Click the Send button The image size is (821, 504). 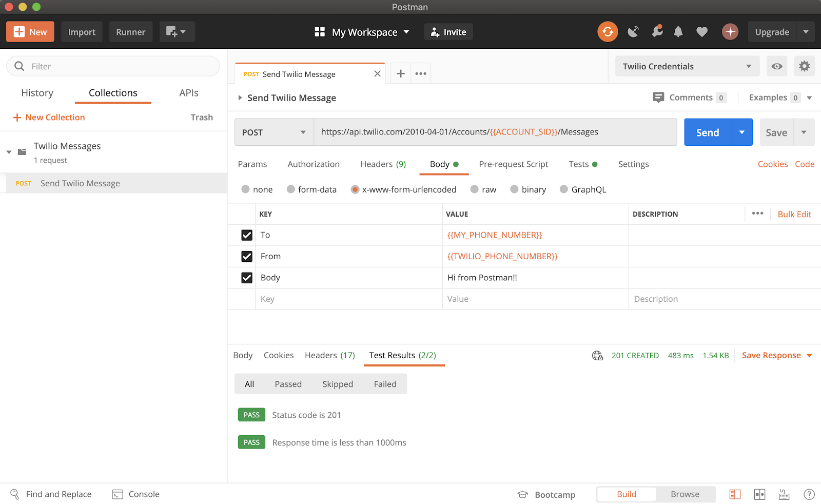click(x=707, y=132)
